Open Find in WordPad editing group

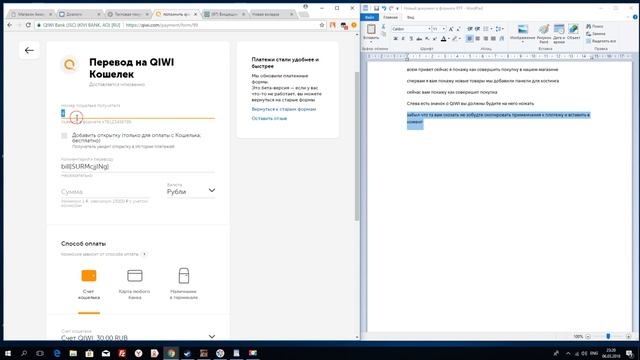[x=595, y=26]
